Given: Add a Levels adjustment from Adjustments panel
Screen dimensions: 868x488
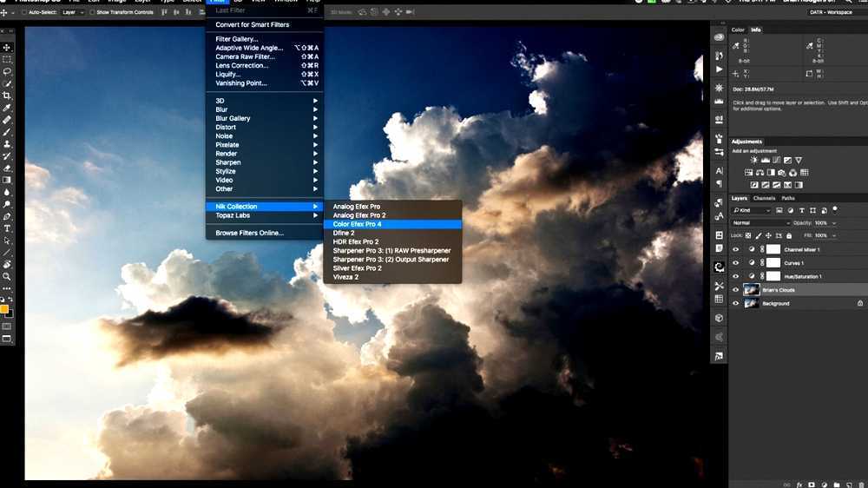Looking at the screenshot, I should point(765,160).
